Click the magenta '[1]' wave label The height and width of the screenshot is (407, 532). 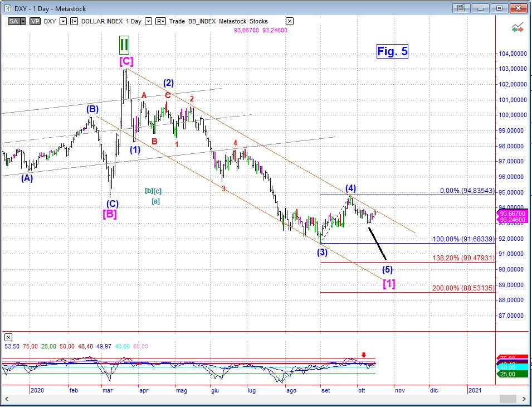[x=389, y=283]
